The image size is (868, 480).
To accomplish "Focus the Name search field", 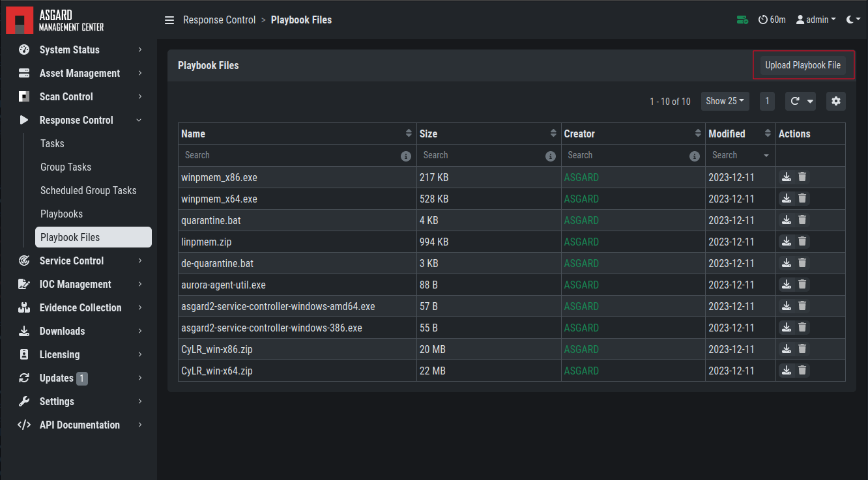I will 290,156.
